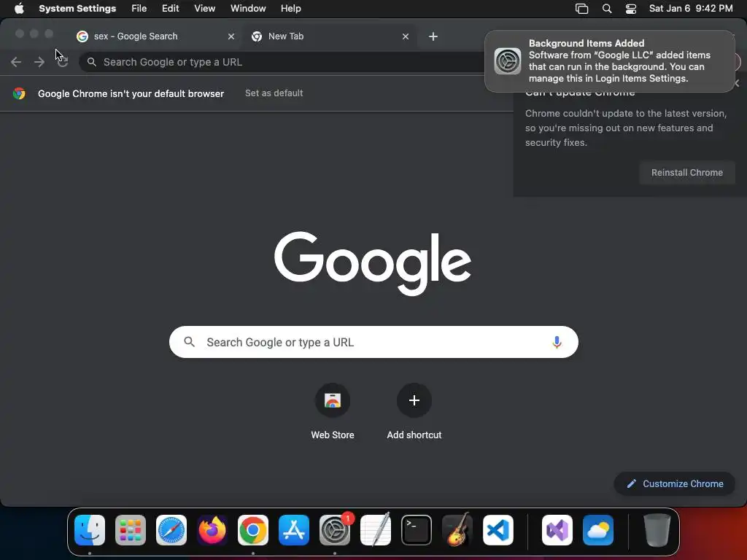Click magnifier icon in Google search box
This screenshot has height=560, width=747.
tap(189, 342)
